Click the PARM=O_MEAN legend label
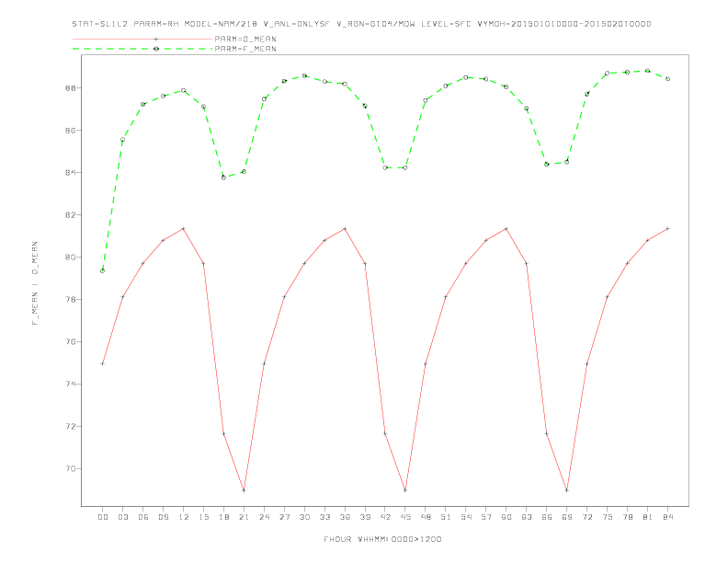 tap(245, 39)
